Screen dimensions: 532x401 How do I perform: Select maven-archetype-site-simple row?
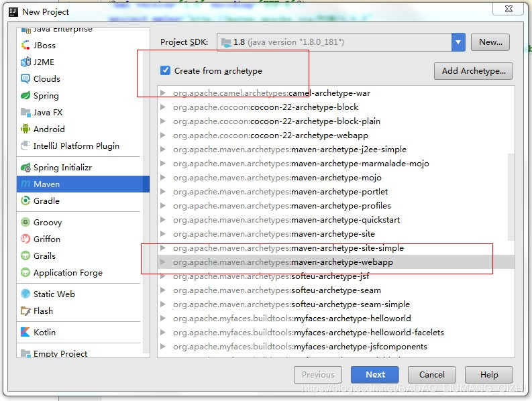(336, 247)
